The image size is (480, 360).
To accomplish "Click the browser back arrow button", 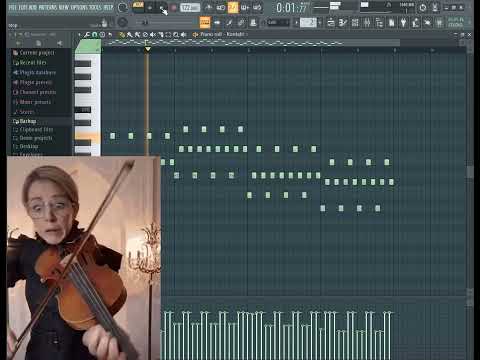I will [18, 43].
